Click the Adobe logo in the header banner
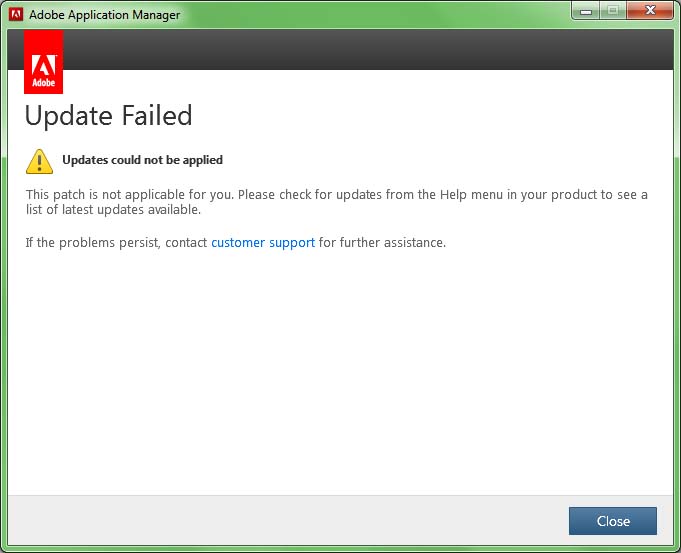This screenshot has height=553, width=681. 43,61
